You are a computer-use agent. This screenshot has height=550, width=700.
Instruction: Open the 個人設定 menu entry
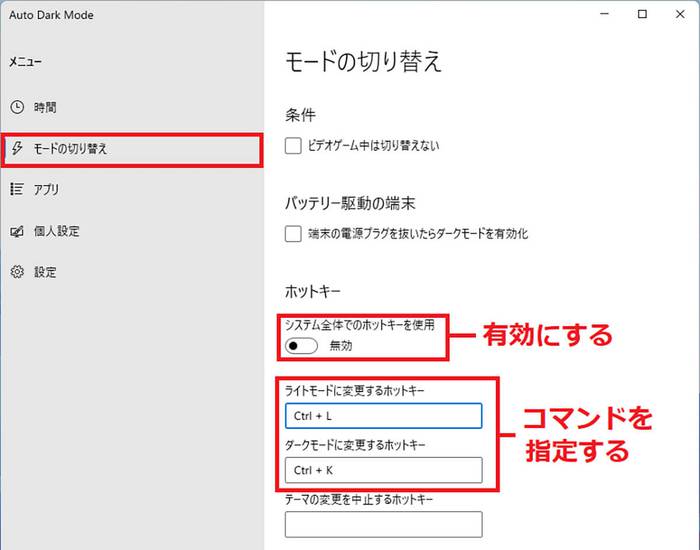click(x=132, y=231)
